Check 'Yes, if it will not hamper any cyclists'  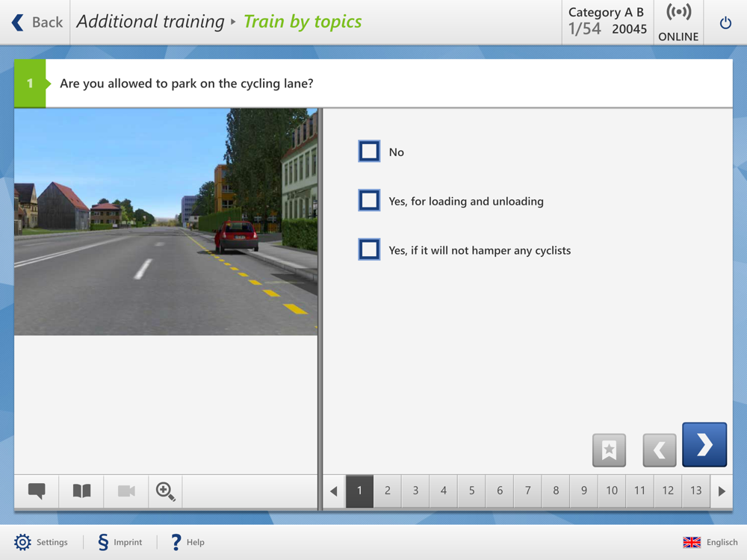pyautogui.click(x=369, y=249)
